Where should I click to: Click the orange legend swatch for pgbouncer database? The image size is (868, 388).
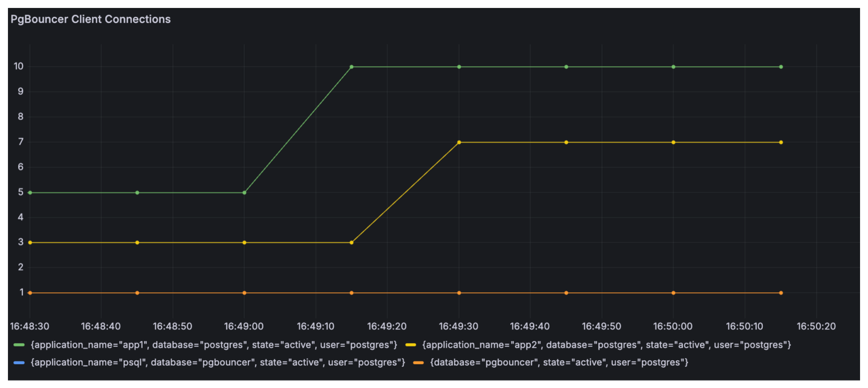click(x=418, y=363)
